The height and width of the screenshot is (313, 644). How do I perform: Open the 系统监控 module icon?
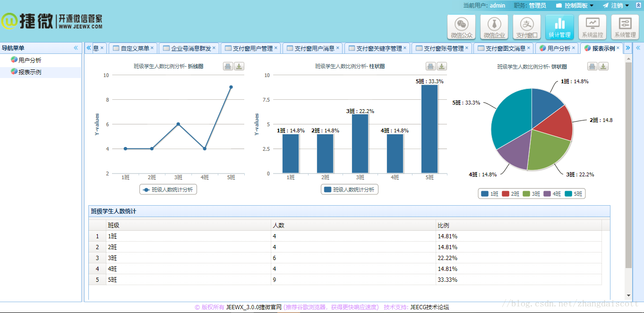[x=592, y=27]
